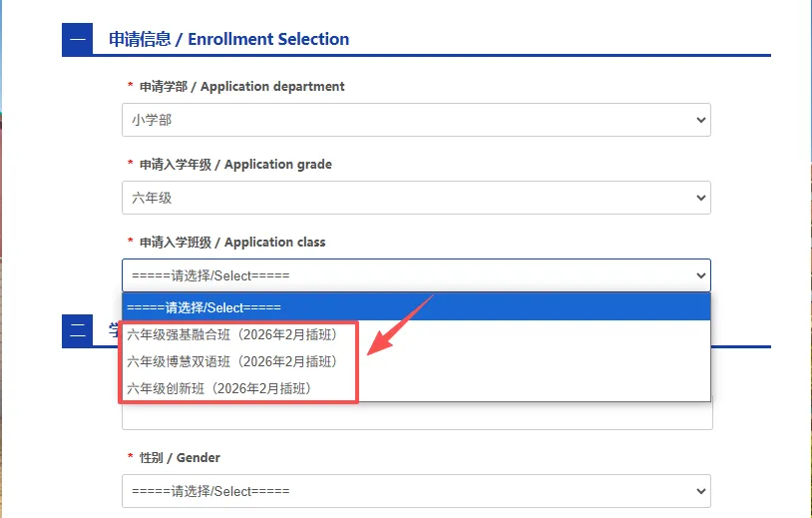Screen dimensions: 812x518
Task: Click the Enrollment Selection section heading
Action: point(228,40)
